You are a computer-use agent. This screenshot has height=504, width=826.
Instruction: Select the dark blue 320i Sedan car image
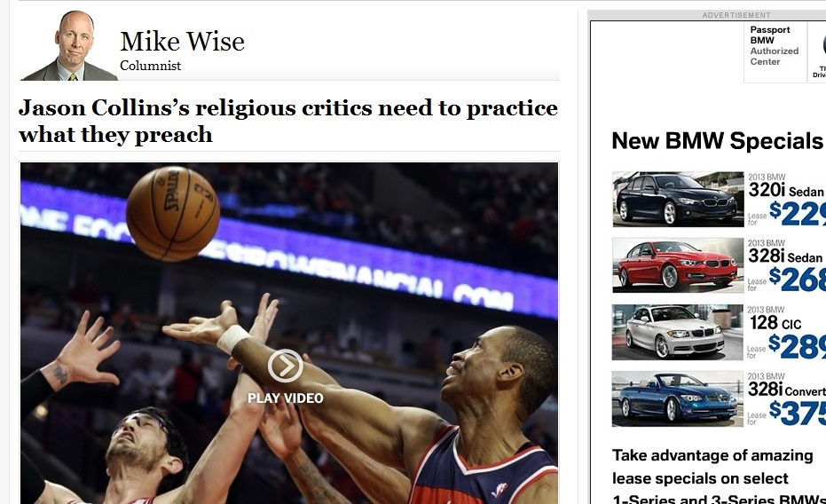click(x=678, y=199)
